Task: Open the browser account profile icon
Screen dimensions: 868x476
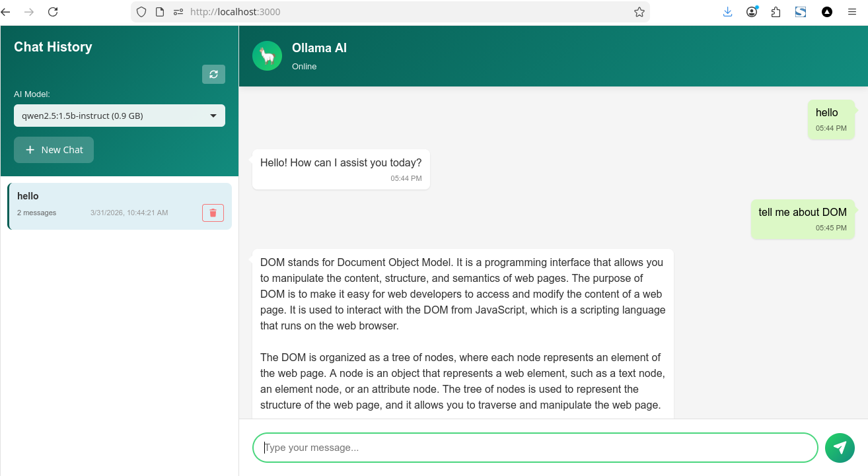Action: pos(751,11)
